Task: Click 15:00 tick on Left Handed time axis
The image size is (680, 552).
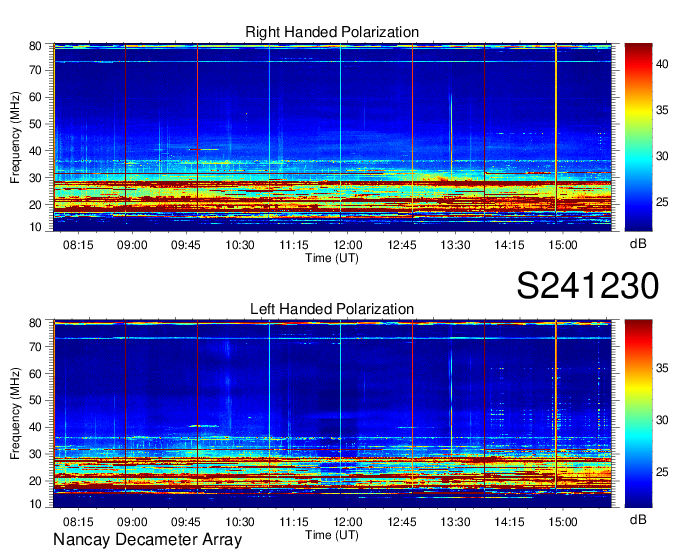Action: coord(563,522)
